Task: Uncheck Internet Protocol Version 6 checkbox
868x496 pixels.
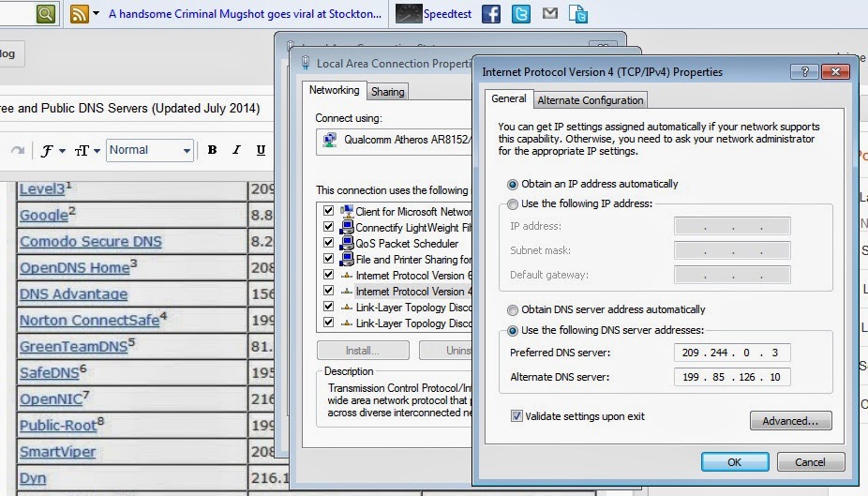Action: [328, 275]
